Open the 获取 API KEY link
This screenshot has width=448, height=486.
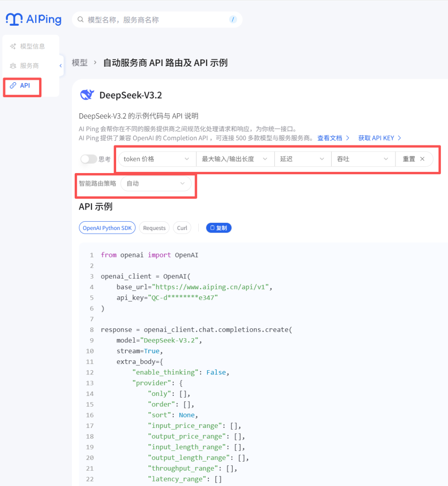coord(376,138)
